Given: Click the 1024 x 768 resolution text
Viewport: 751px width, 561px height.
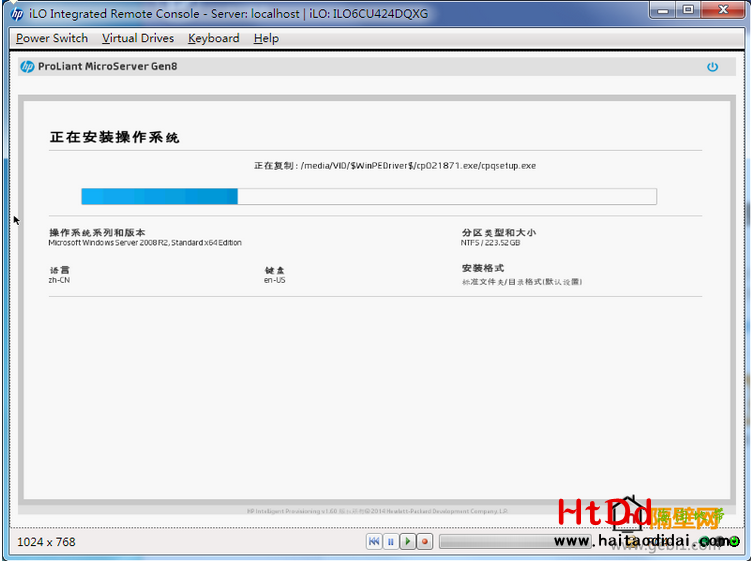Looking at the screenshot, I should [x=46, y=542].
